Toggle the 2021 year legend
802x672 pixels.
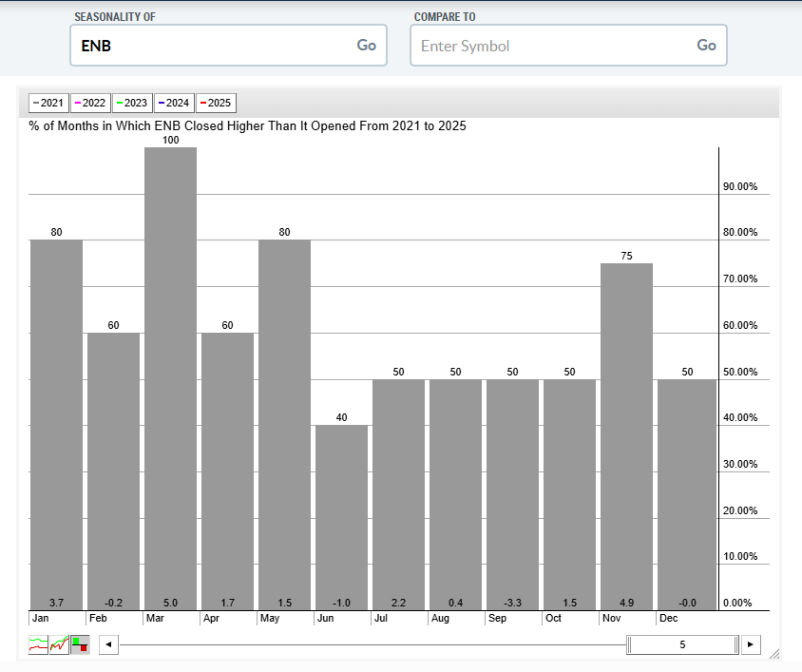click(x=48, y=103)
